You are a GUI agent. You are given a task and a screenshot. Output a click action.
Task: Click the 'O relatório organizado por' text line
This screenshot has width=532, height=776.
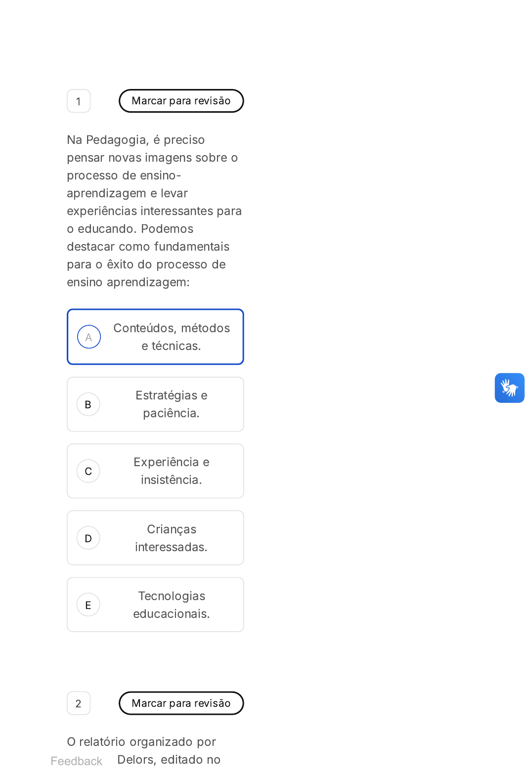click(141, 742)
